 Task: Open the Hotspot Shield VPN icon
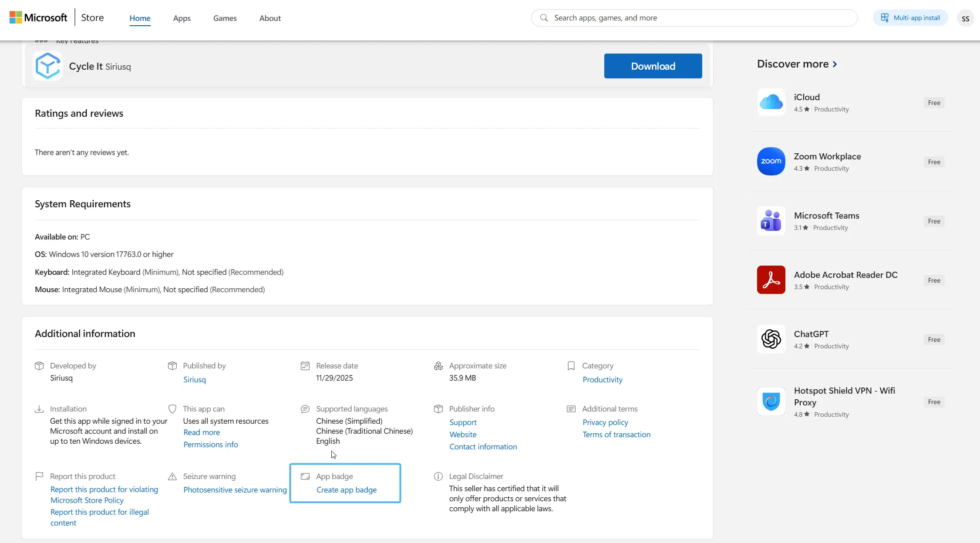click(x=771, y=401)
